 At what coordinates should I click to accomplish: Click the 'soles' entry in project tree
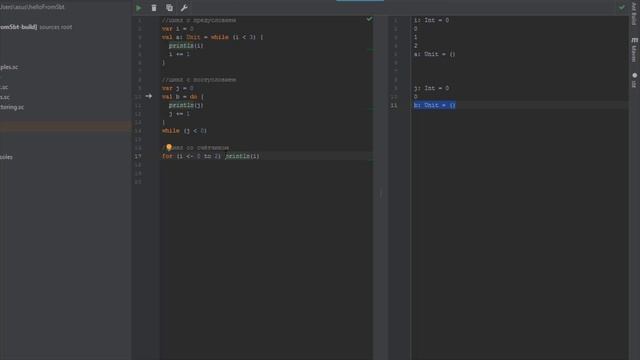[x=6, y=157]
